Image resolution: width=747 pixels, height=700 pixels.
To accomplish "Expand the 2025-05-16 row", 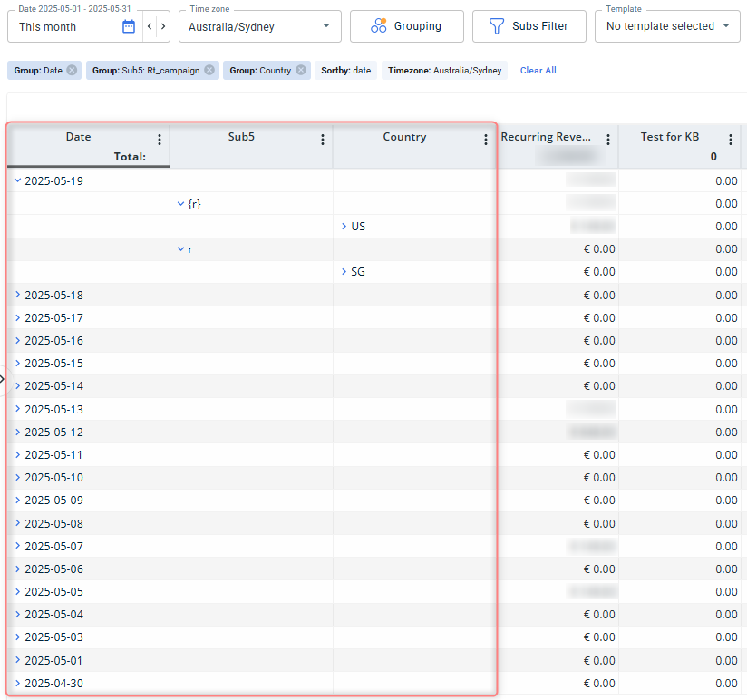I will [17, 340].
